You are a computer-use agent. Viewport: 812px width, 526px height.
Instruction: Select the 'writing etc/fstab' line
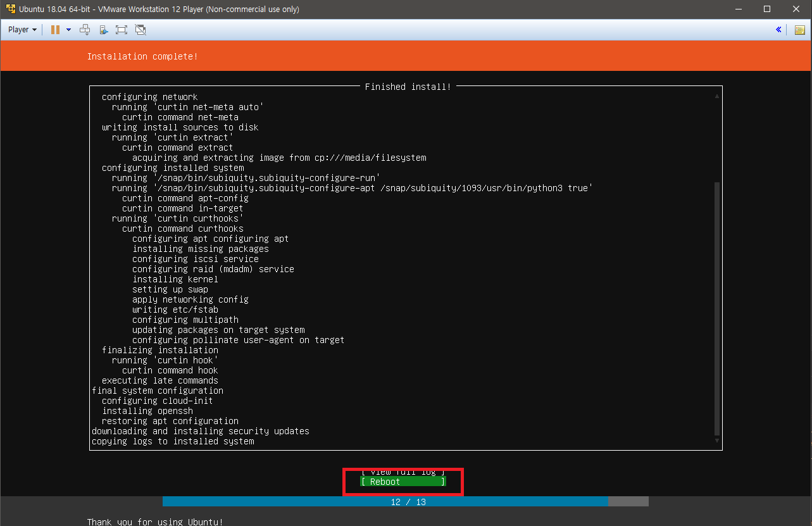pos(175,310)
